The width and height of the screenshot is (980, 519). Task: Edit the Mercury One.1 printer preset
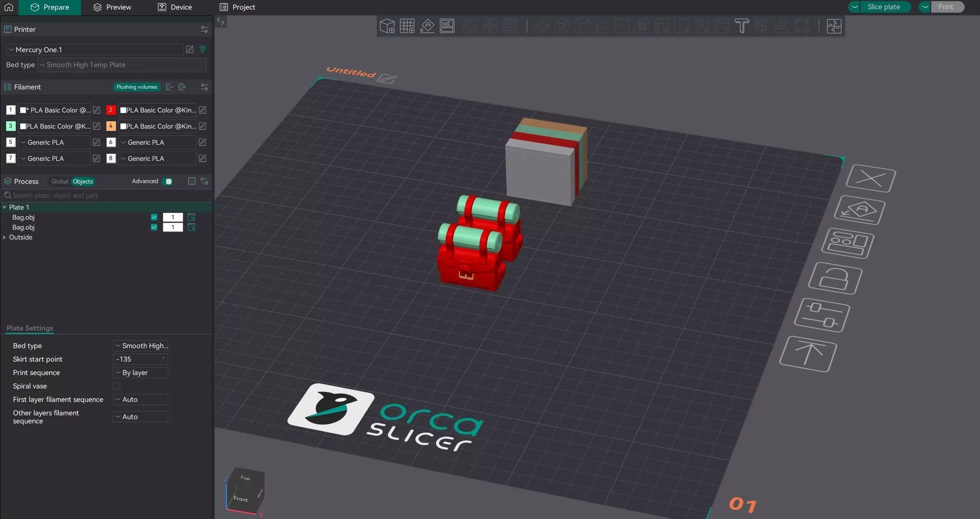coord(190,49)
